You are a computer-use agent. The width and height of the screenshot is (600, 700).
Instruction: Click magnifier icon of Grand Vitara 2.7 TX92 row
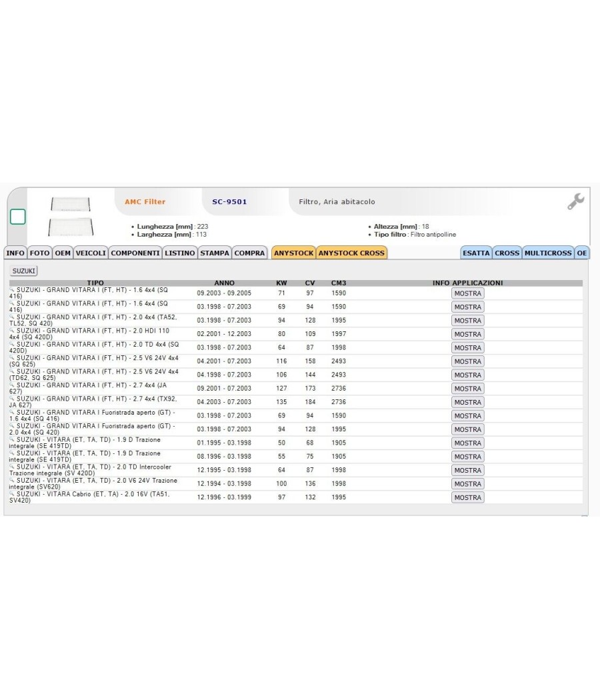click(x=12, y=399)
